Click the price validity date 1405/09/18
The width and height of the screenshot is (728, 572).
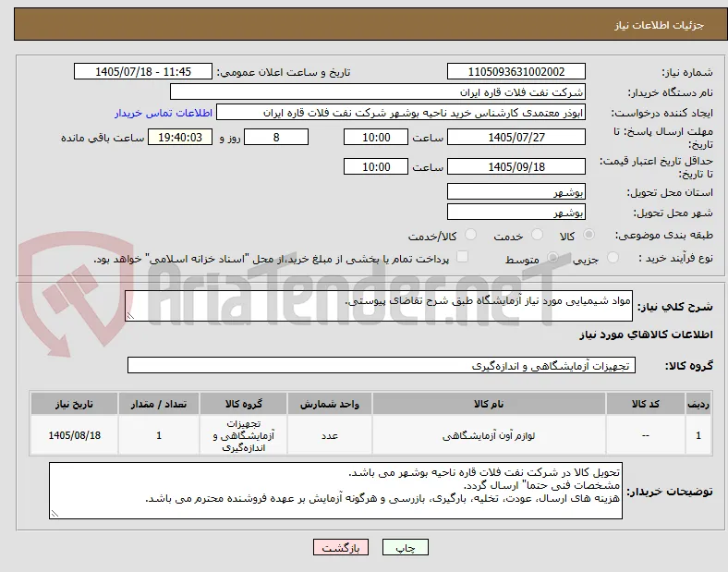coord(516,166)
